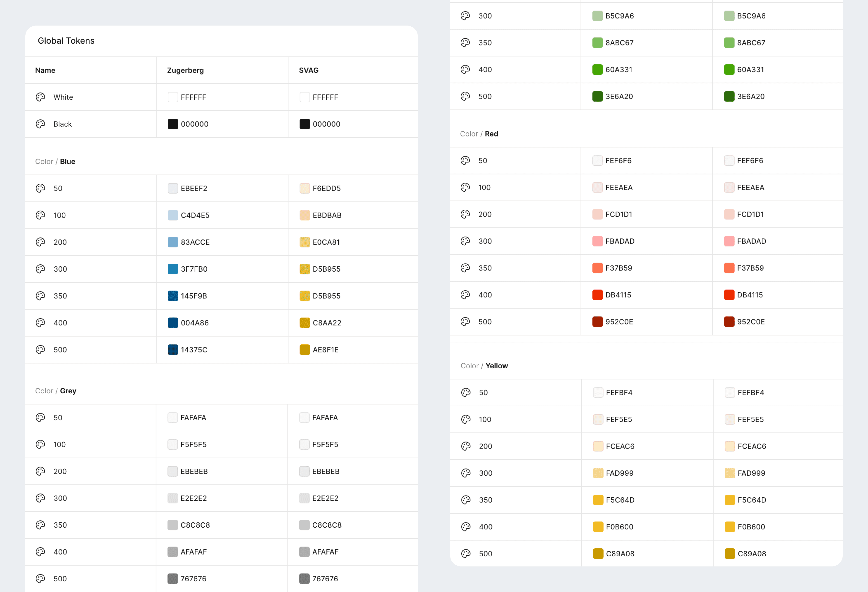Select SVAG swatch C8AA22
The width and height of the screenshot is (868, 592).
304,323
